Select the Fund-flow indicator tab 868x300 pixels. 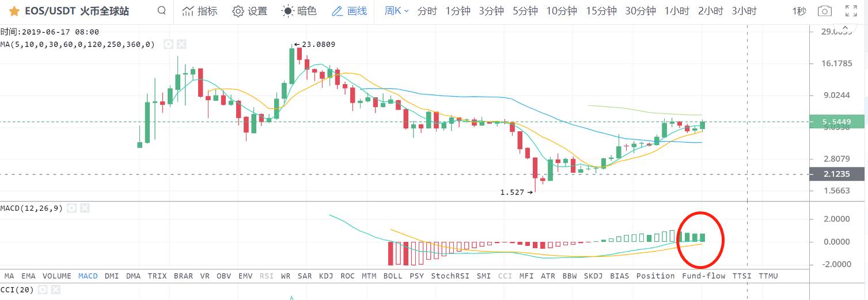[x=704, y=276]
